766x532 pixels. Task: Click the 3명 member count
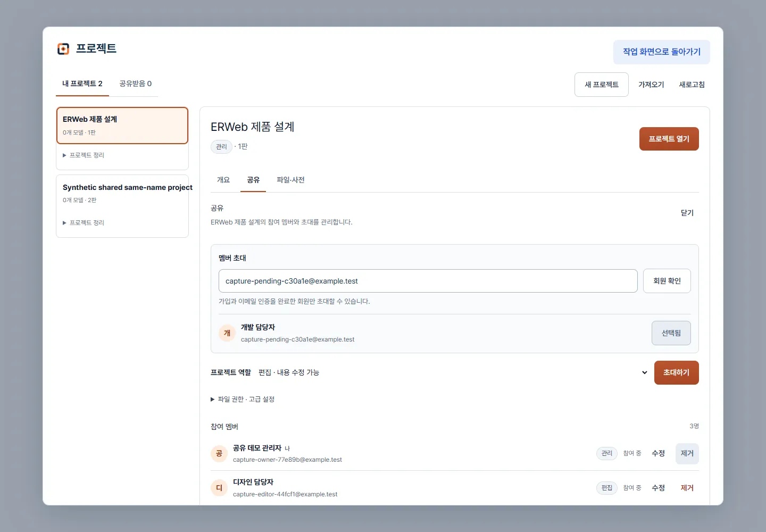tap(694, 426)
